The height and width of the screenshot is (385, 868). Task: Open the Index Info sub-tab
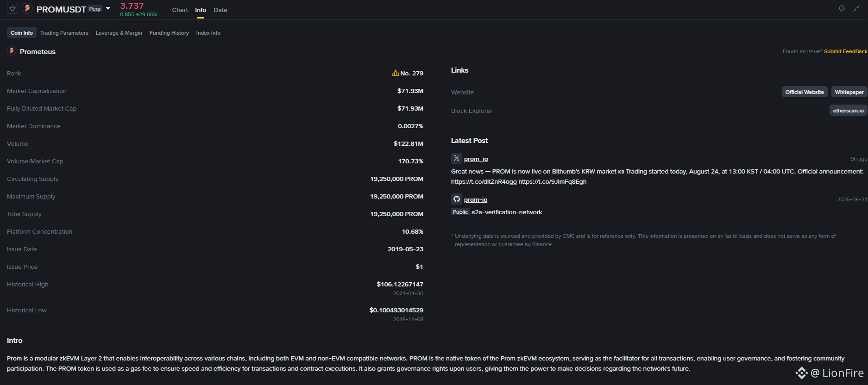pyautogui.click(x=208, y=33)
